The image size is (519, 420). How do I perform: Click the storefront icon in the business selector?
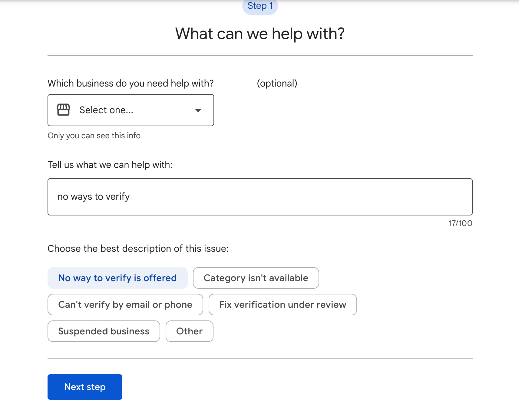tap(63, 110)
